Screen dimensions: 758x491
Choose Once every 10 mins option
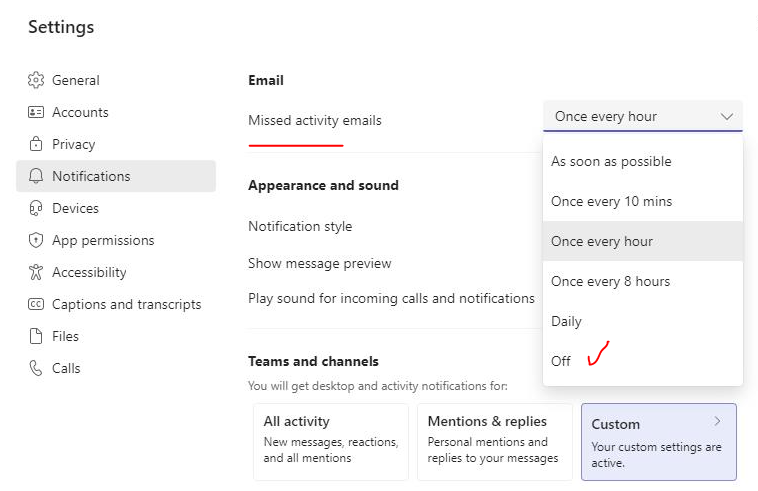643,201
